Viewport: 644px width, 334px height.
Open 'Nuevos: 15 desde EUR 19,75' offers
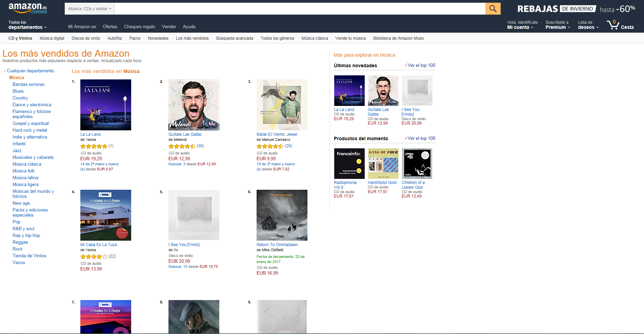(x=193, y=267)
